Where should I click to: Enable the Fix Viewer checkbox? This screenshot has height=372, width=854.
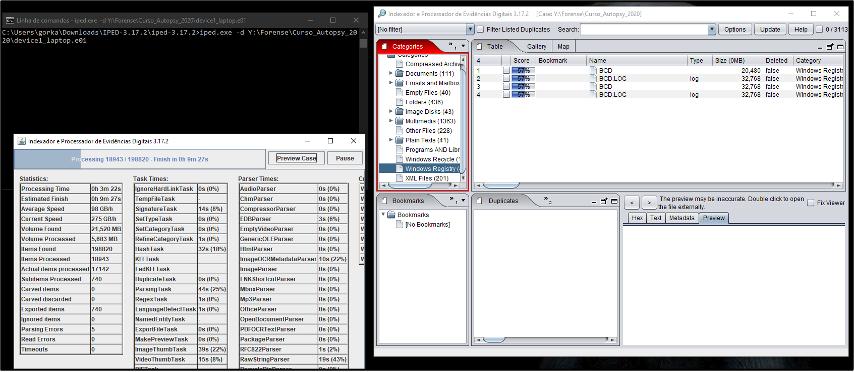pos(810,203)
